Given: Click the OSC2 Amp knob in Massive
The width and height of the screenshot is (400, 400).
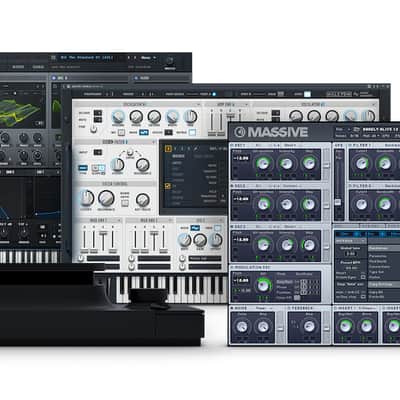Looking at the screenshot, I should click(x=309, y=204).
